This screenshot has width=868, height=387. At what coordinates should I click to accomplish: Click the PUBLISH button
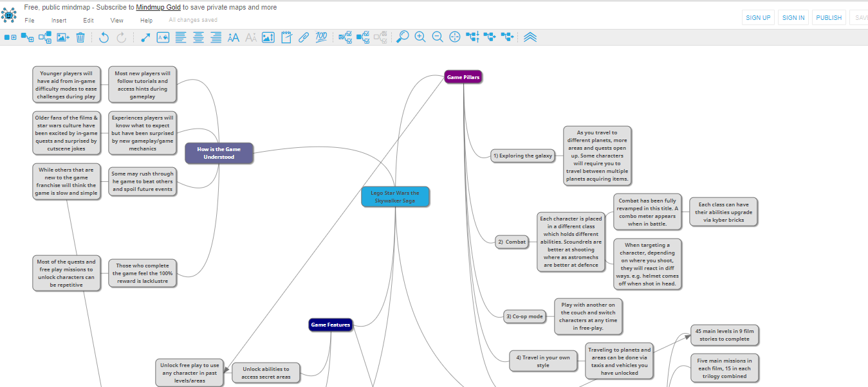click(829, 18)
